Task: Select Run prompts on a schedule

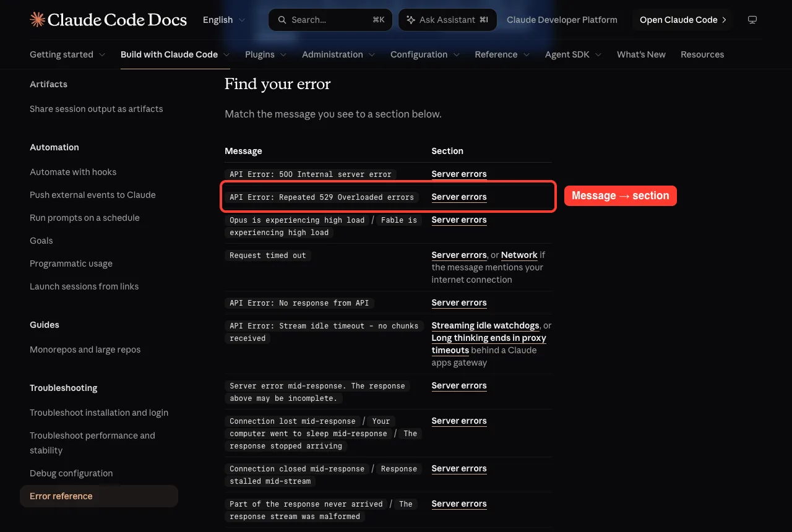Action: 85,218
